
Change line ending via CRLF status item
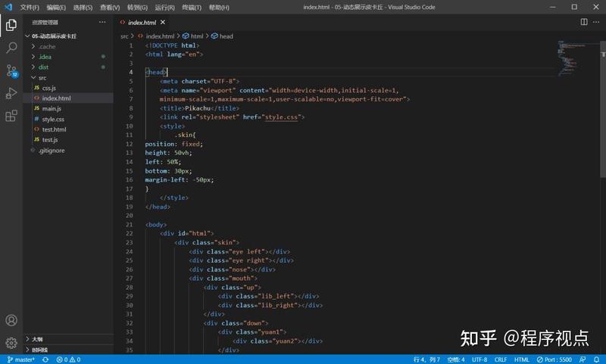501,359
